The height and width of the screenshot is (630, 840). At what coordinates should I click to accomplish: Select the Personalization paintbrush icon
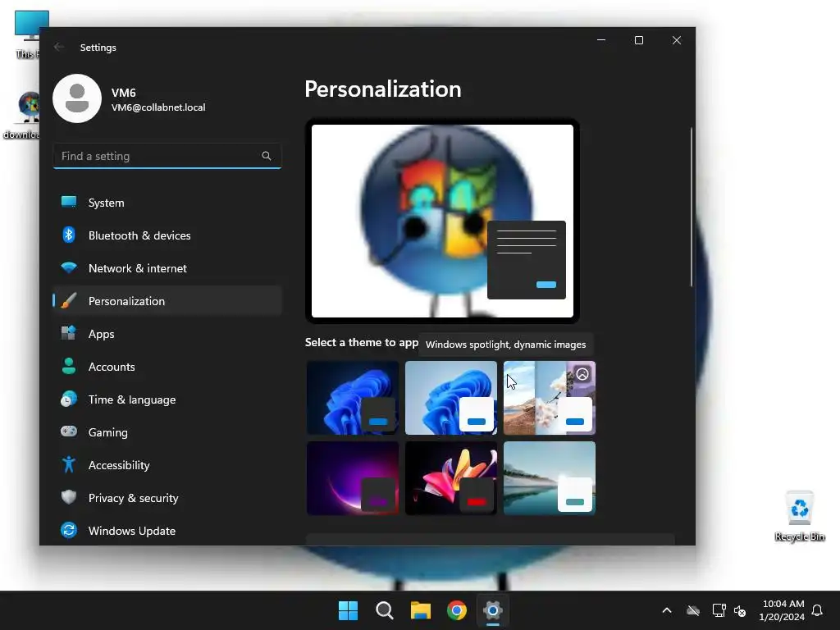click(69, 300)
